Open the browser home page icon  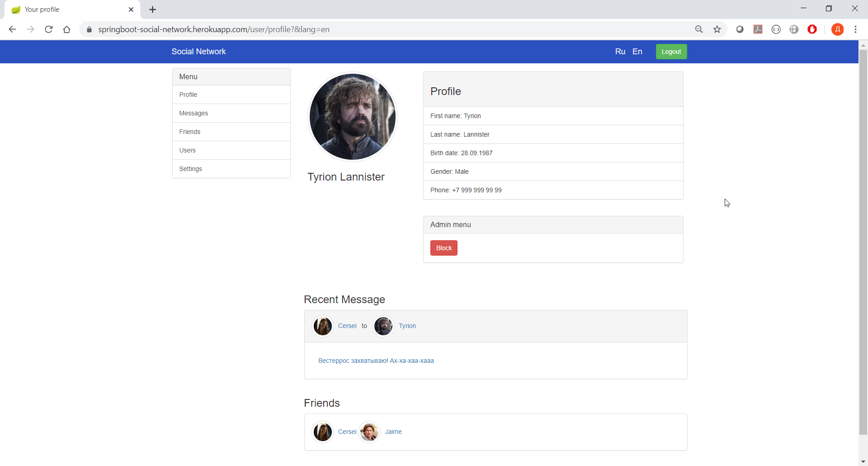[x=66, y=29]
